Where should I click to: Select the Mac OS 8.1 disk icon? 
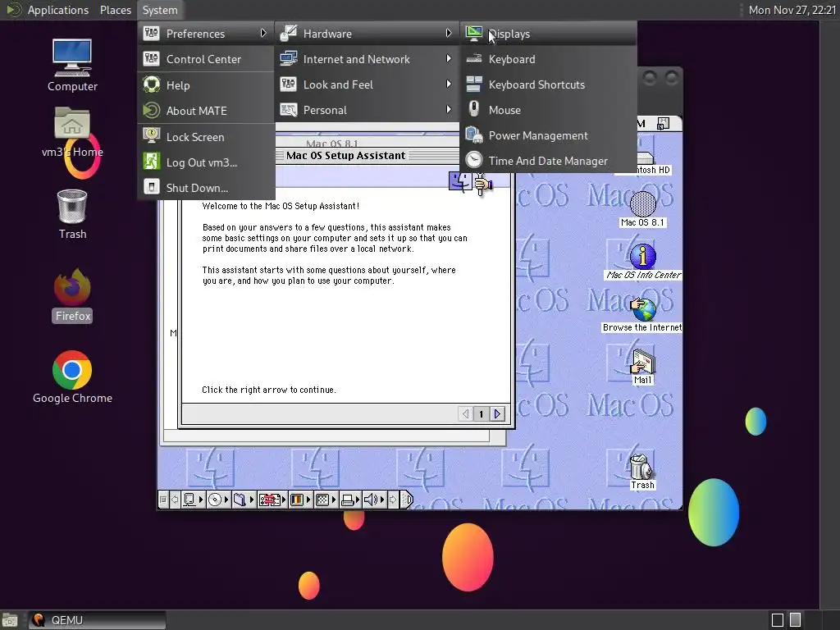(642, 209)
